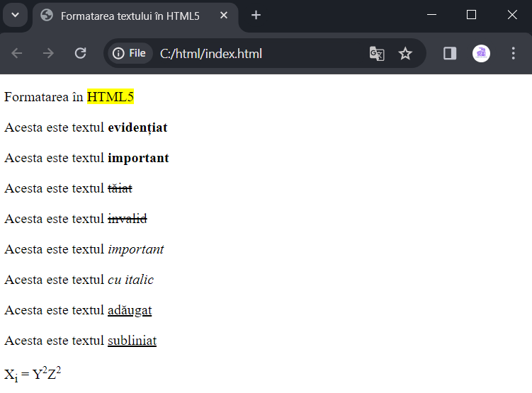Click the underlined word subliniat
Viewport: 532px width, 393px height.
tap(132, 341)
